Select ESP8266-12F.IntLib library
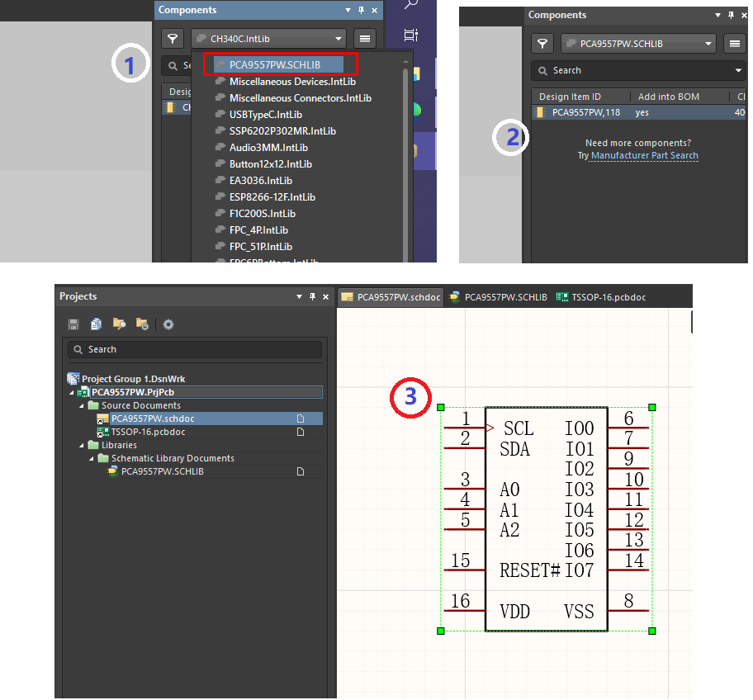The width and height of the screenshot is (753, 700). coord(272,197)
